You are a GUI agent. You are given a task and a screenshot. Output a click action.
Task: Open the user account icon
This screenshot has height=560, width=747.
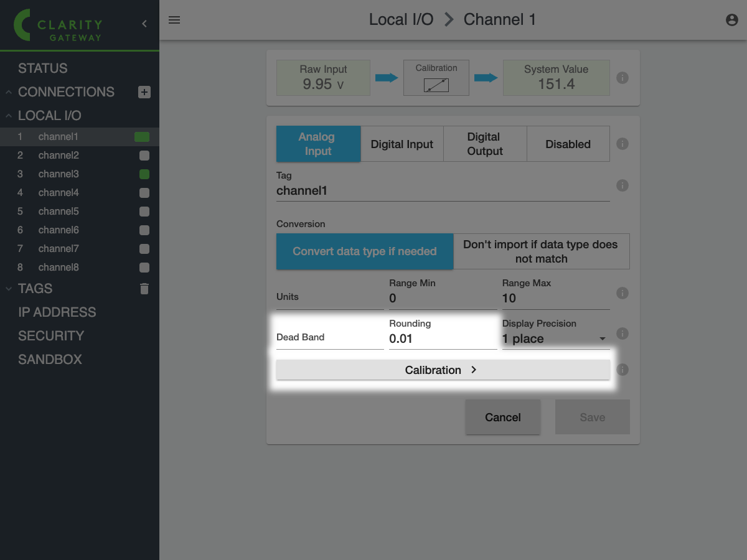(x=732, y=20)
